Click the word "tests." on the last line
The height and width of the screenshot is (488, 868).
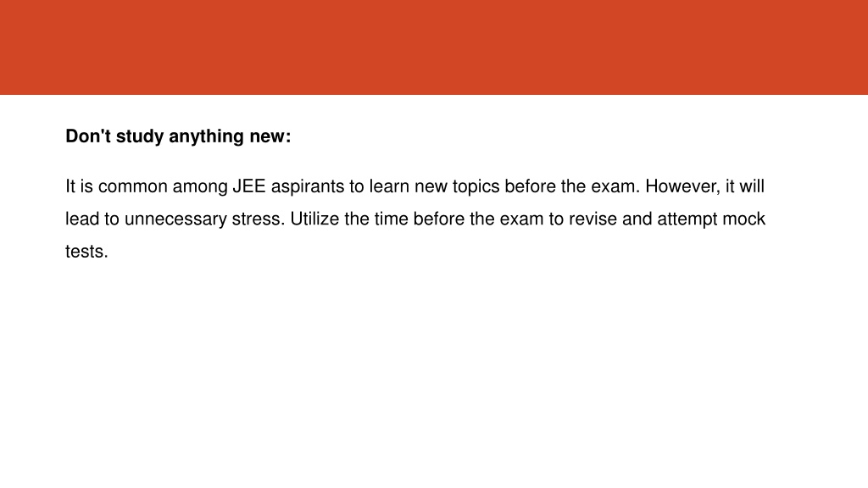point(86,252)
